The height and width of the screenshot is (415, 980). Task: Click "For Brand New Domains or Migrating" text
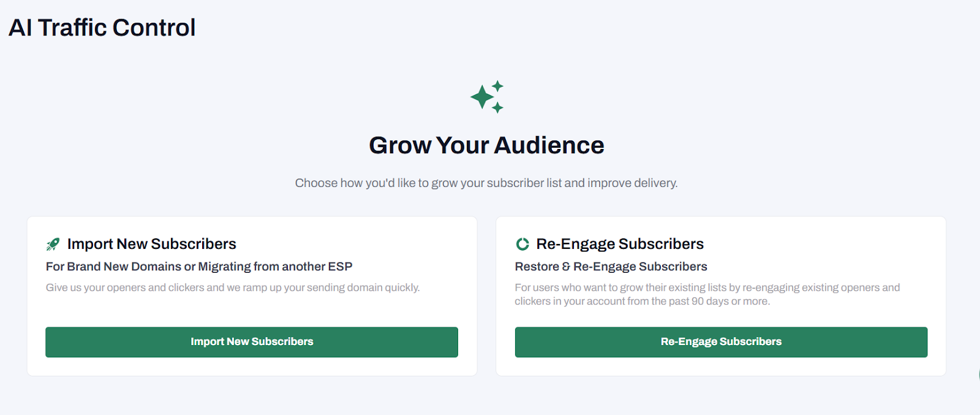tap(198, 267)
